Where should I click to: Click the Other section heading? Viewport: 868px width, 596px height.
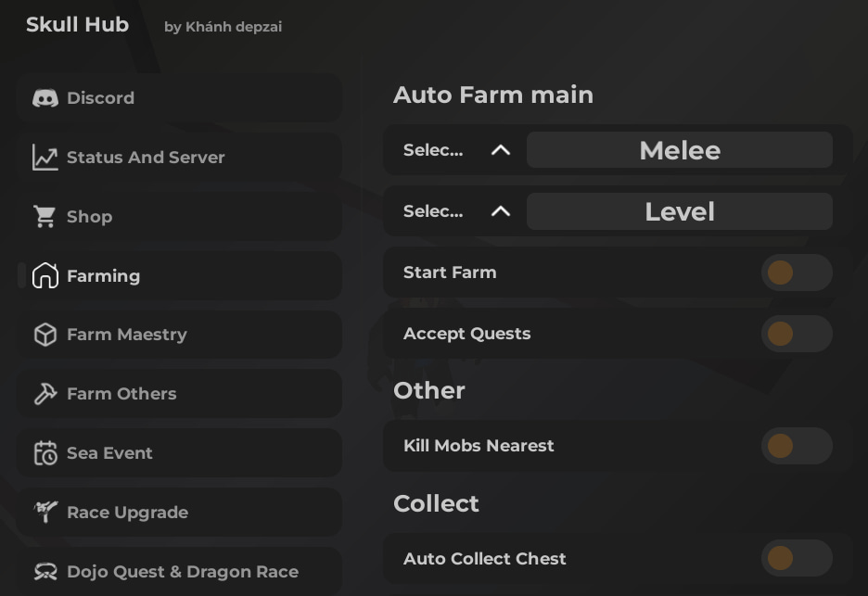point(429,390)
